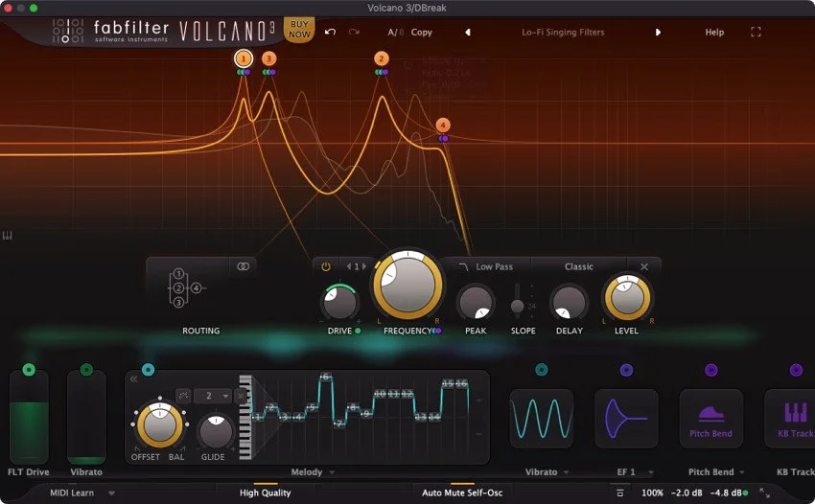This screenshot has height=504, width=815.
Task: Toggle the filter power button
Action: point(326,266)
